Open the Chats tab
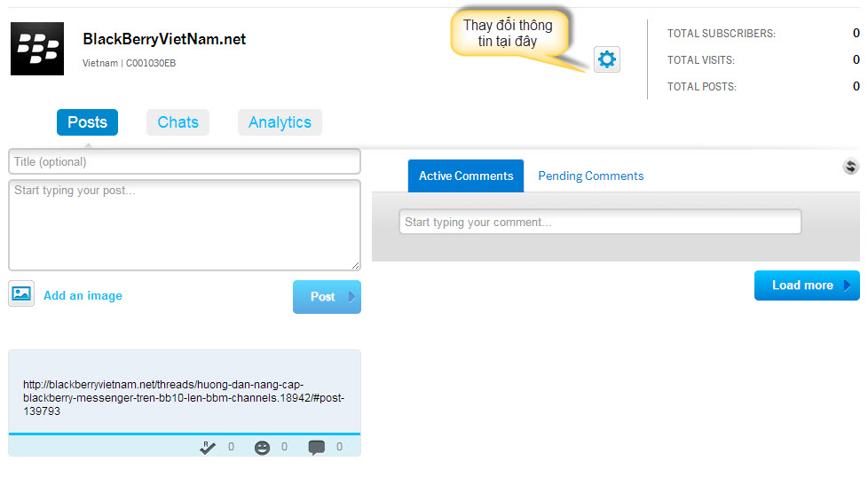868x477 pixels. (178, 122)
